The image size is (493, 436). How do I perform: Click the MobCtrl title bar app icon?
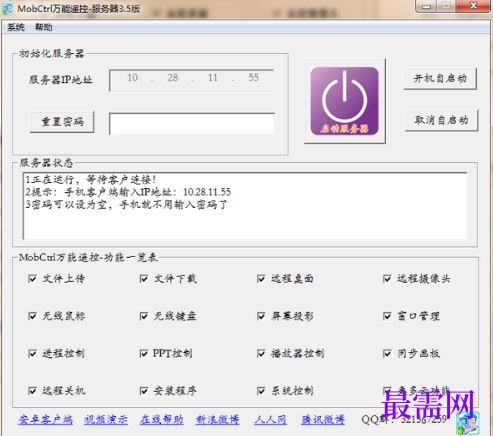pos(8,9)
